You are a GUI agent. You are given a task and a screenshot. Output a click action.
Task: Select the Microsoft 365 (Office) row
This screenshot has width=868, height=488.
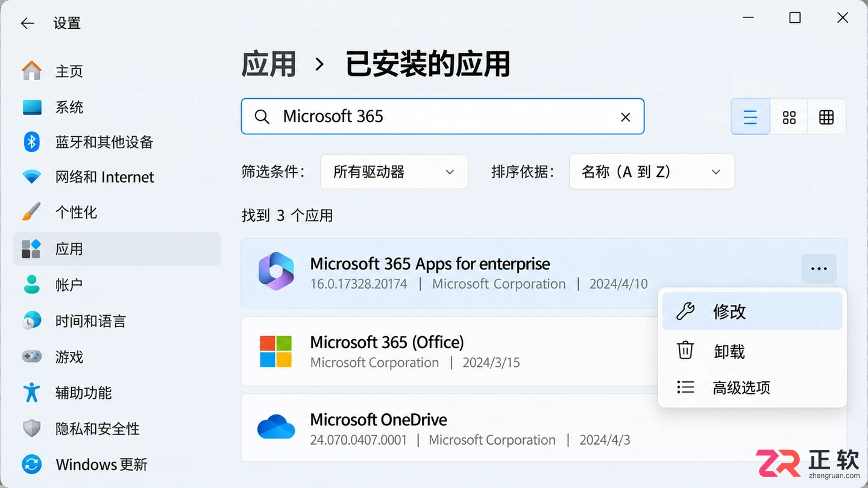tap(449, 351)
